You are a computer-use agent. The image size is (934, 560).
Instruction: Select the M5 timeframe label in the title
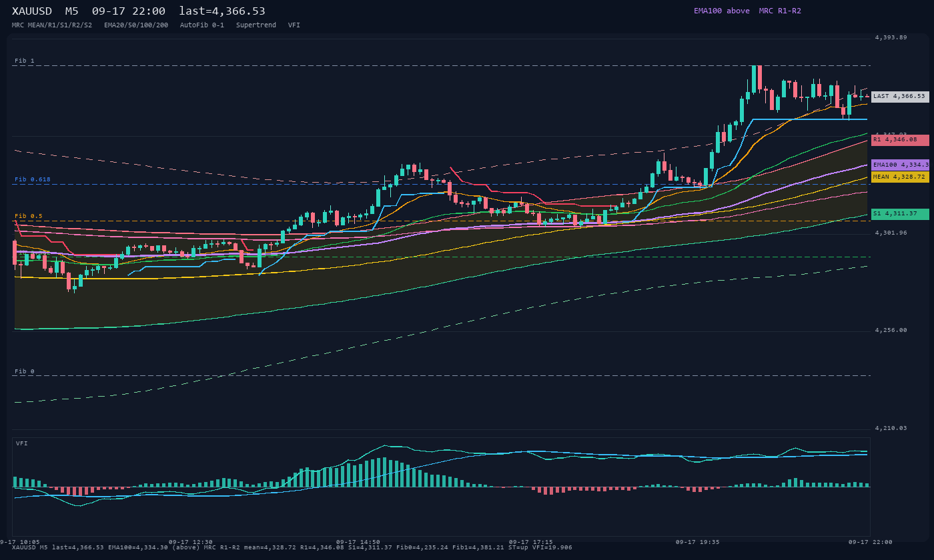(72, 11)
